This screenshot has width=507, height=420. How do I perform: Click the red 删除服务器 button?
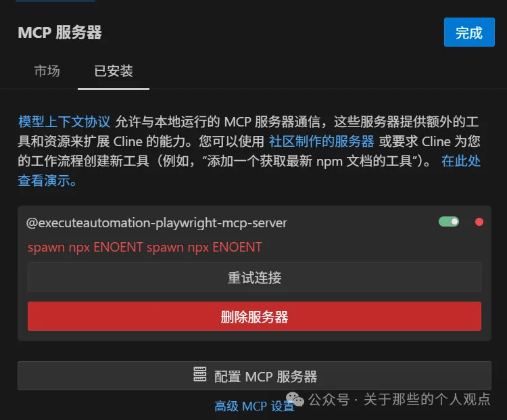tap(254, 317)
